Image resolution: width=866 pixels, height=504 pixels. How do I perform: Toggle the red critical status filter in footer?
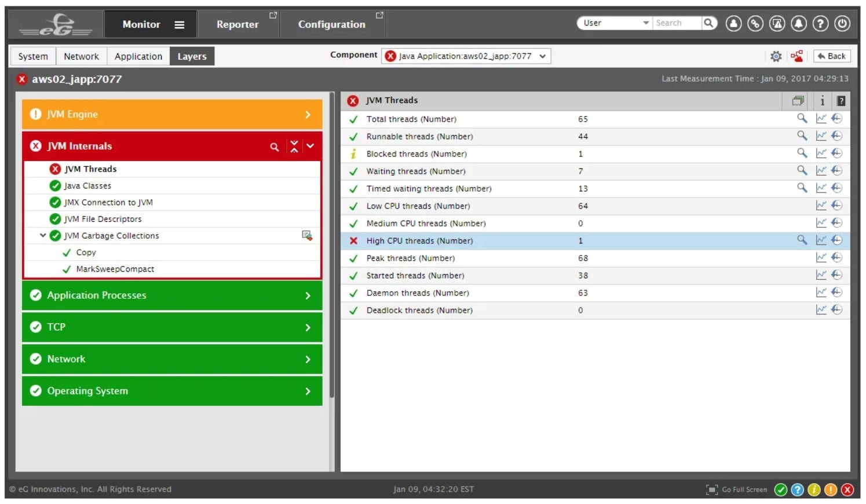point(847,490)
